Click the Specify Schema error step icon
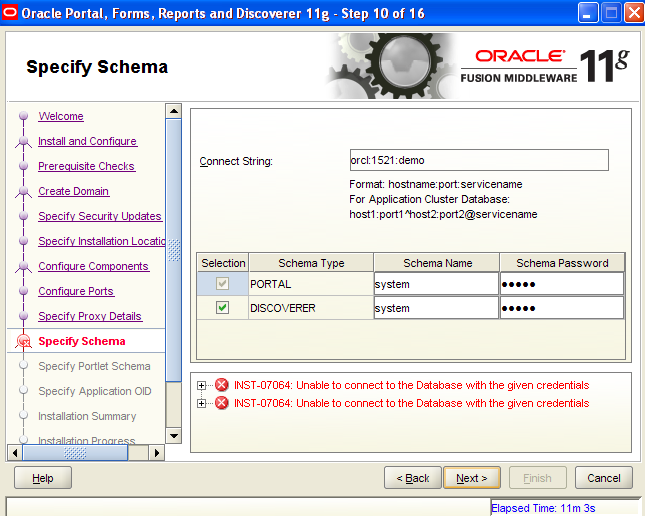 point(23,342)
